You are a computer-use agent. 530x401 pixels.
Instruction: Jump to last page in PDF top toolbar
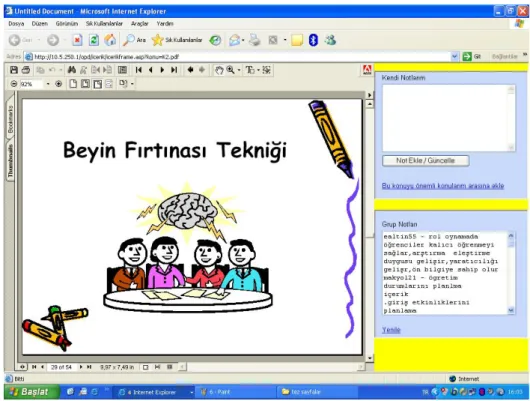(x=174, y=70)
